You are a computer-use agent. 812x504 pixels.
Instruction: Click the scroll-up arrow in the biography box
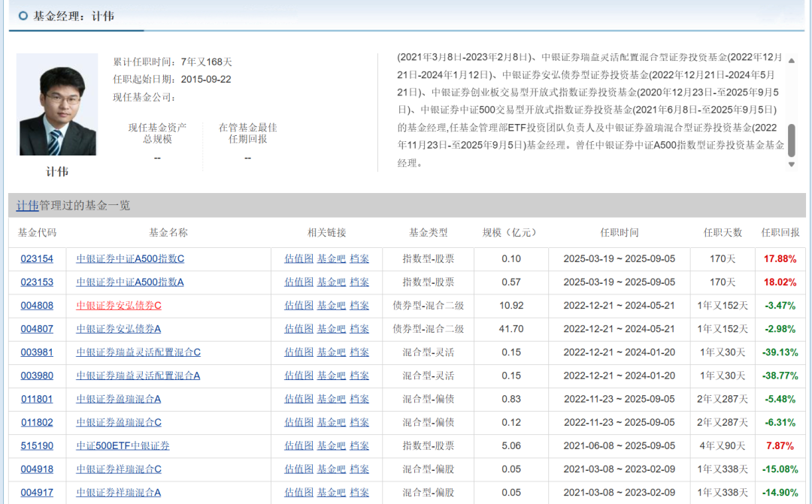pyautogui.click(x=791, y=61)
